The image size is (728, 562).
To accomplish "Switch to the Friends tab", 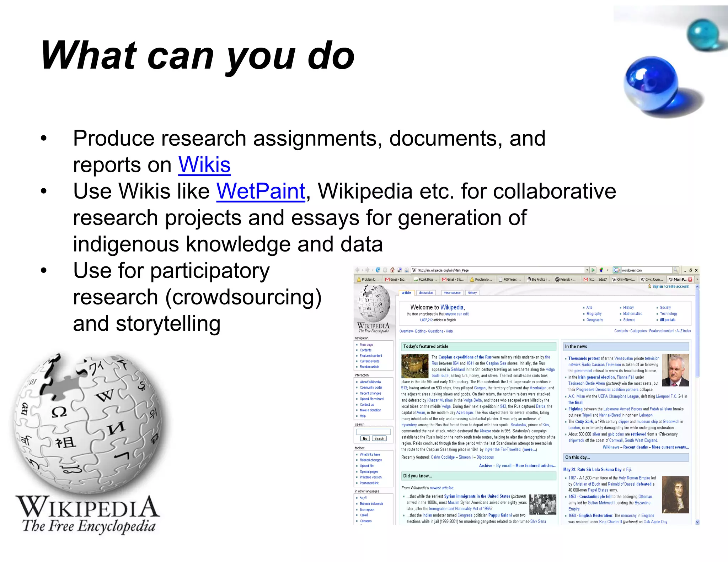I will 567,280.
